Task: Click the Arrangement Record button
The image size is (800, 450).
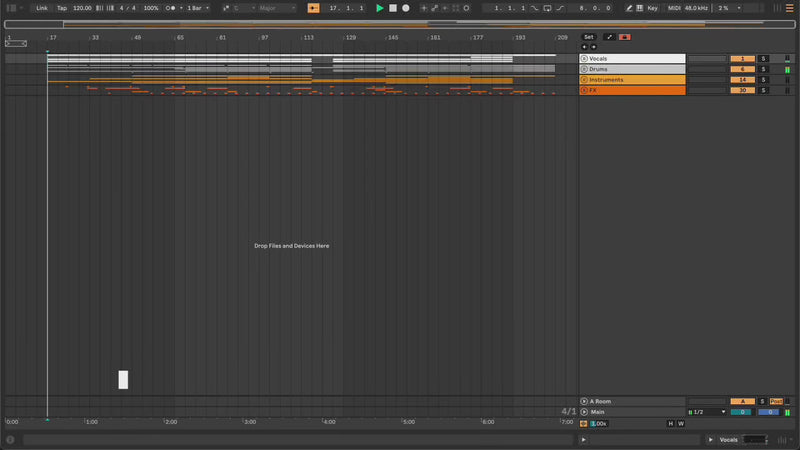Action: (x=405, y=8)
